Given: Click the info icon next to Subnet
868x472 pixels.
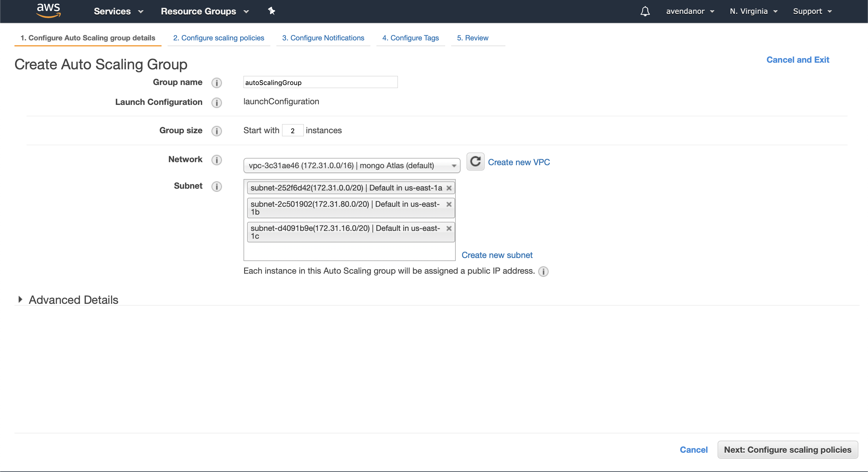Looking at the screenshot, I should (x=217, y=186).
